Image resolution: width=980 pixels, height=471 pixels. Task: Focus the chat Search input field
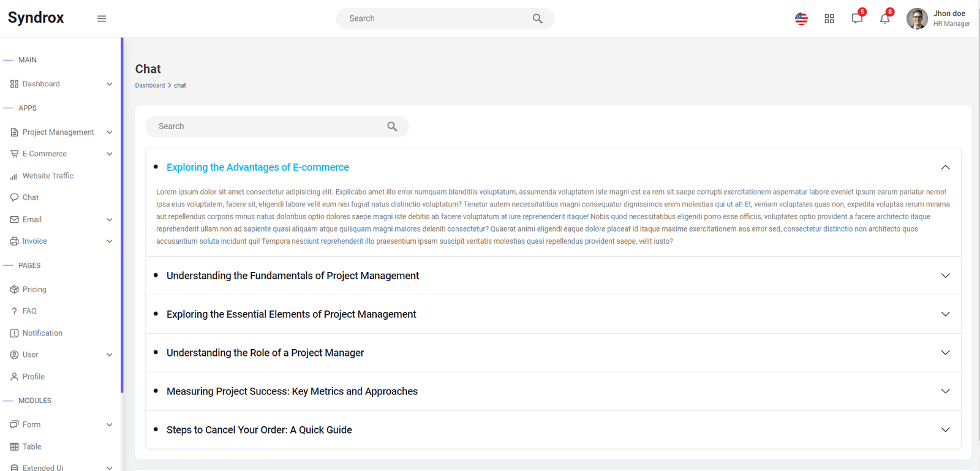(x=269, y=126)
